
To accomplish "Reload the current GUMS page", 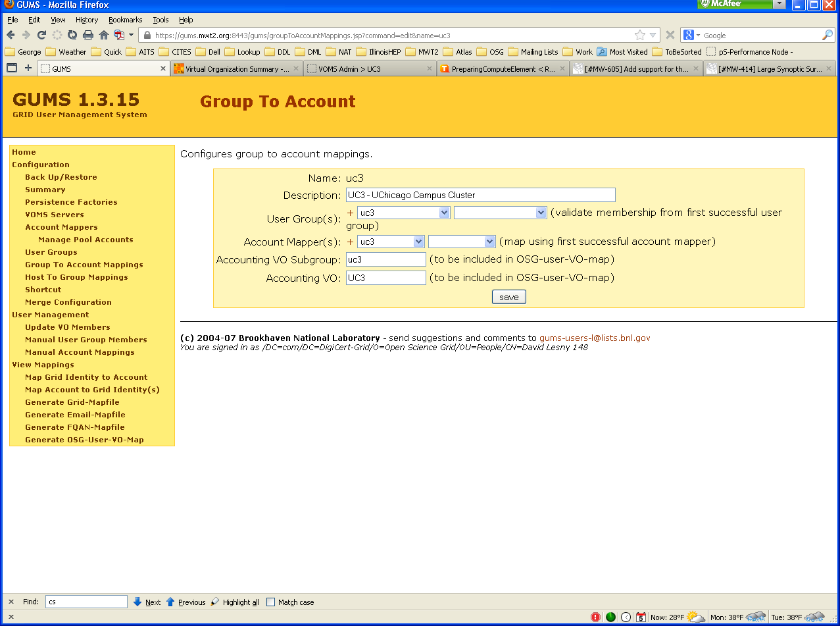I will tap(41, 35).
